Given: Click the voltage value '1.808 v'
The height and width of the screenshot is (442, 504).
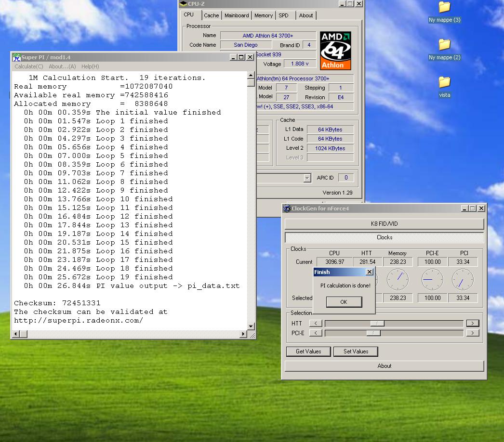Looking at the screenshot, I should 300,64.
